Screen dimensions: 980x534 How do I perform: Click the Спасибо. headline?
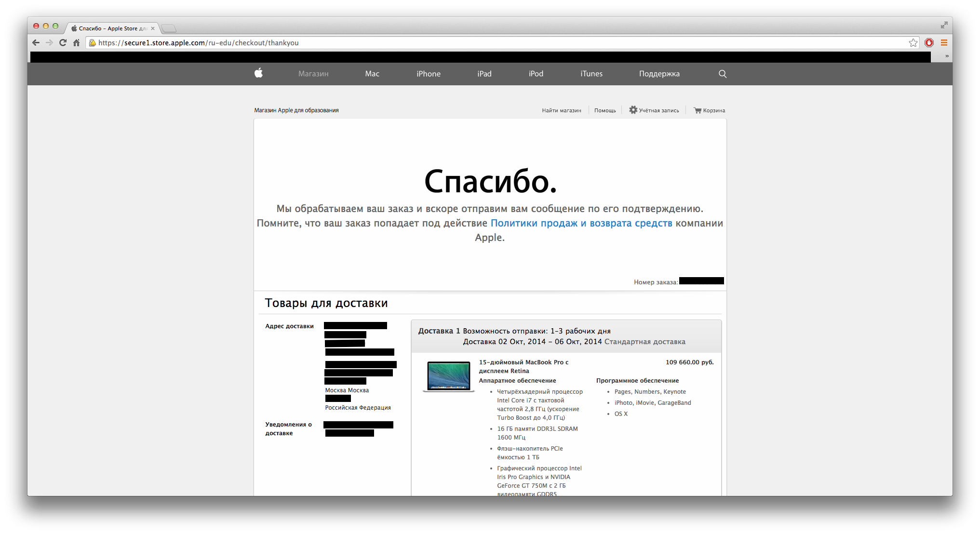click(x=490, y=182)
